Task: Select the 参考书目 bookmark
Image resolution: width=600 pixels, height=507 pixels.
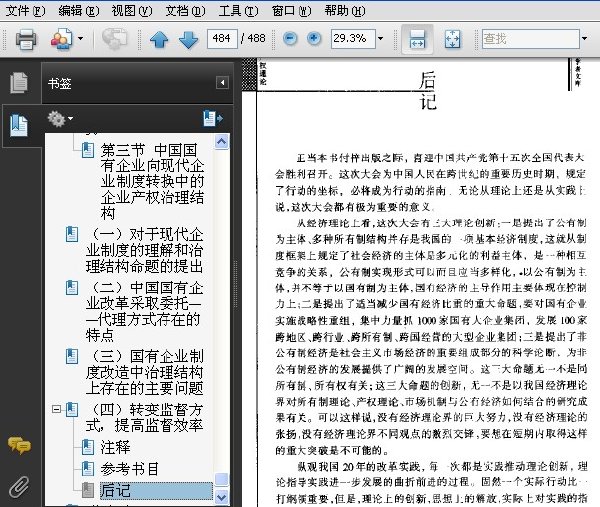Action: (x=129, y=469)
